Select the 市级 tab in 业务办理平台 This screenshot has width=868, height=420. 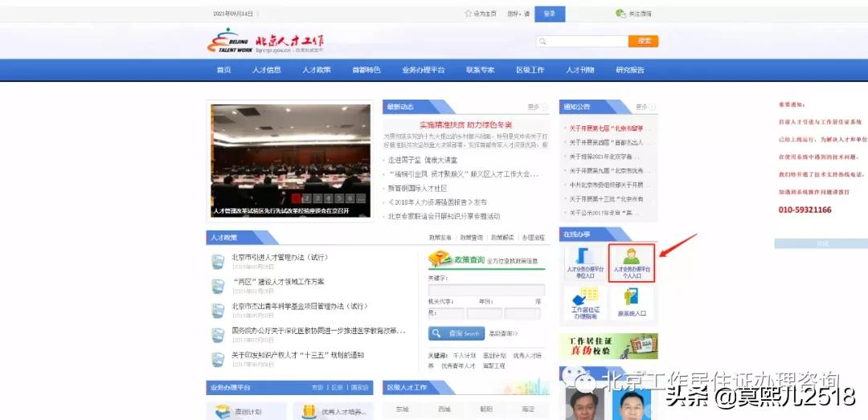317,388
